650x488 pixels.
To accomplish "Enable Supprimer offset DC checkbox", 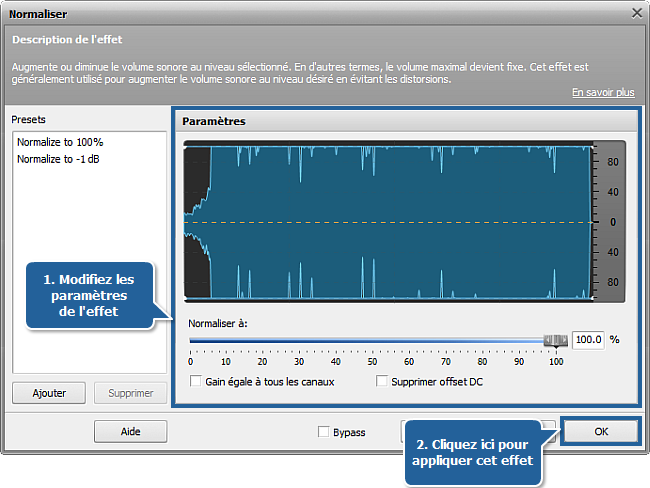I will [381, 381].
